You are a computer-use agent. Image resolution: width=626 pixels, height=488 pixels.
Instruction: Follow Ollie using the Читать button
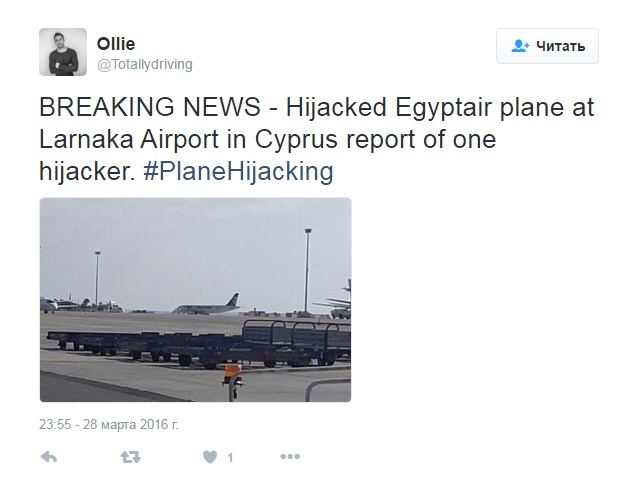(547, 46)
